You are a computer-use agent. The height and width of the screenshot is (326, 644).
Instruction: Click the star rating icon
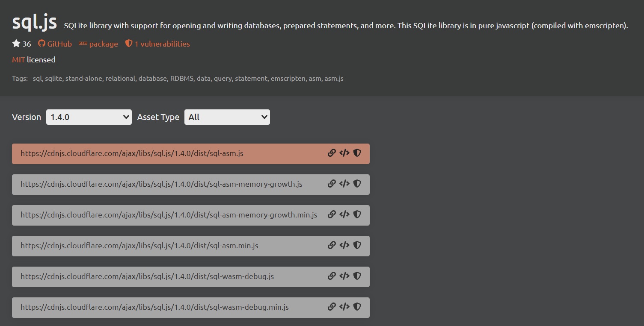[x=16, y=44]
